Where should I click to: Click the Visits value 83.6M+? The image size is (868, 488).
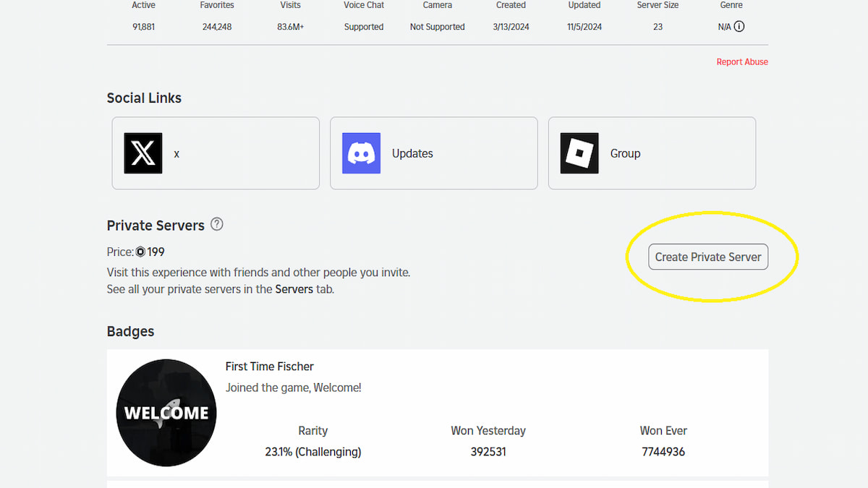pyautogui.click(x=291, y=27)
